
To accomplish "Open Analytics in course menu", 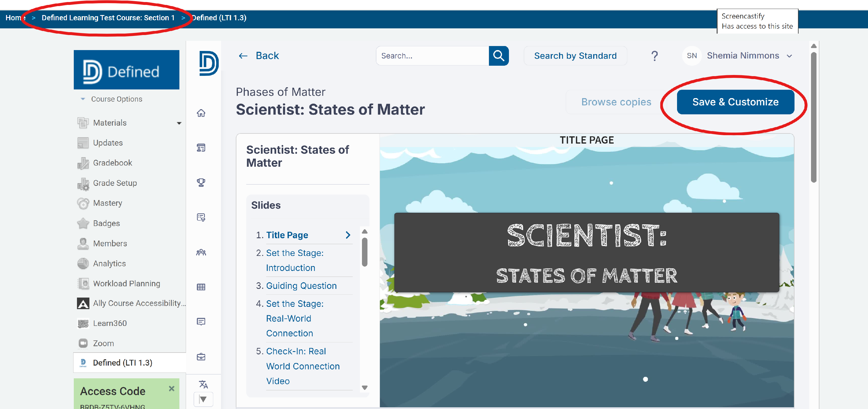I will point(109,263).
